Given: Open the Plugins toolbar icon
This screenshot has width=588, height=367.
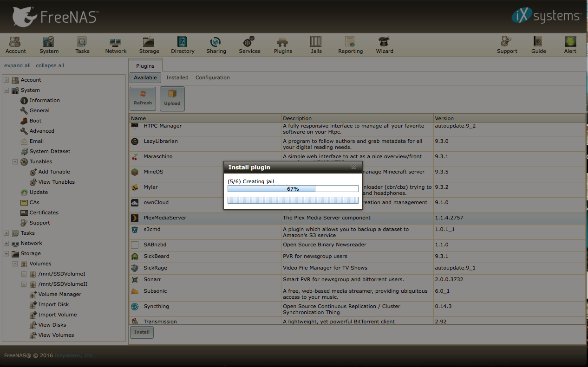Looking at the screenshot, I should point(283,45).
